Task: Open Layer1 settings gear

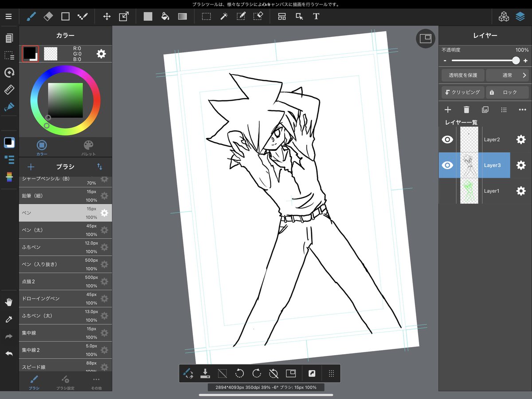Action: [521, 191]
